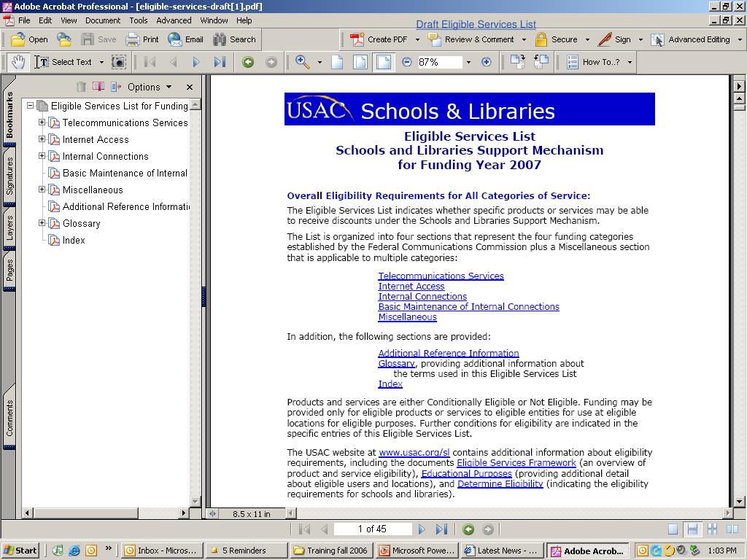Follow the Telecommunications Services link in the document
This screenshot has width=747, height=560.
(x=441, y=276)
